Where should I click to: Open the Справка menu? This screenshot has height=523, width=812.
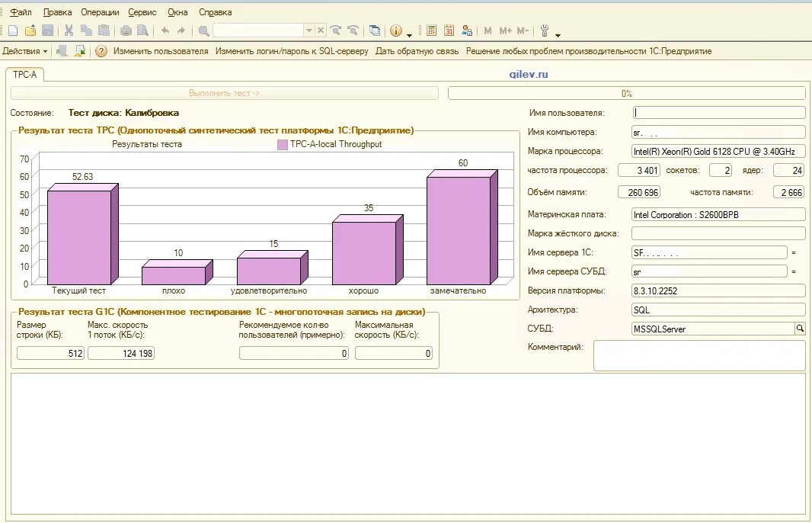coord(216,12)
